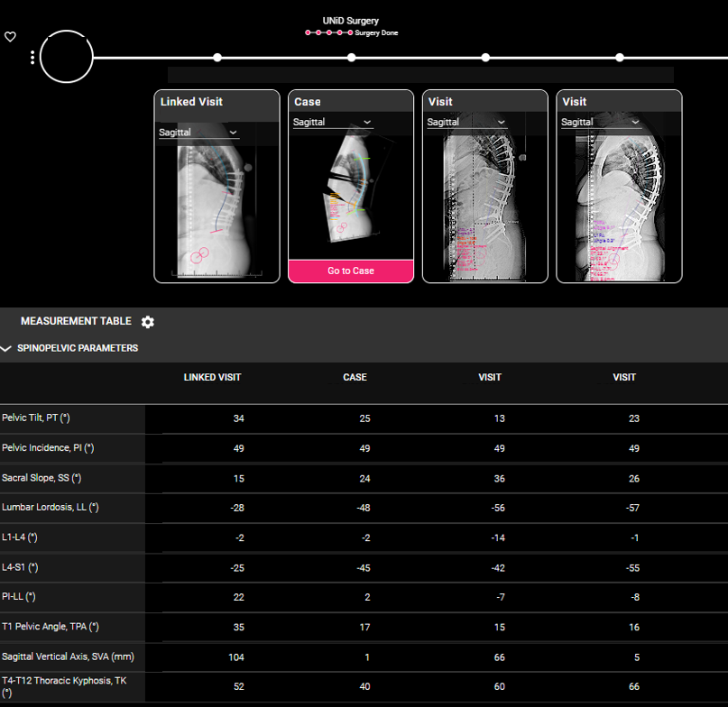
Task: Open the three-dot options menu
Action: pyautogui.click(x=32, y=58)
